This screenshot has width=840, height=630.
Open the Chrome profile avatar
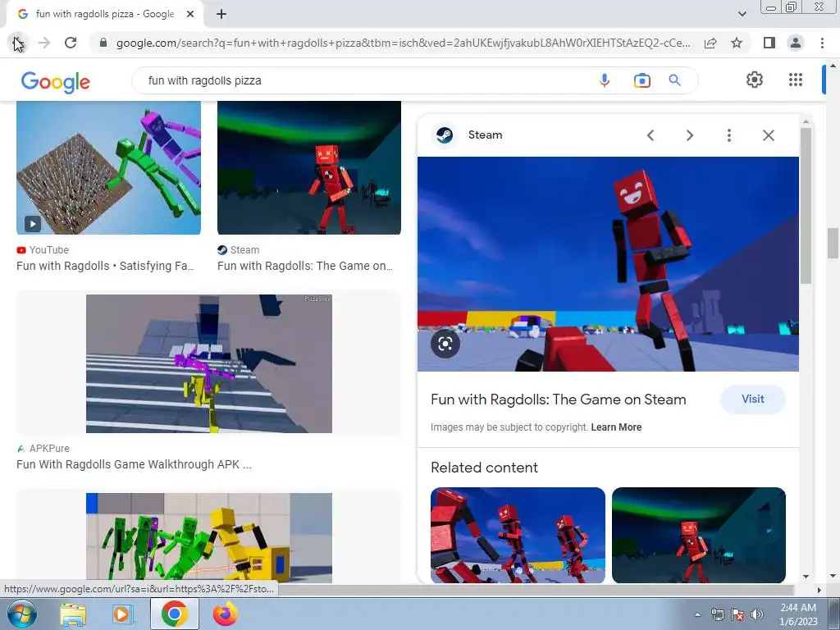tap(796, 43)
